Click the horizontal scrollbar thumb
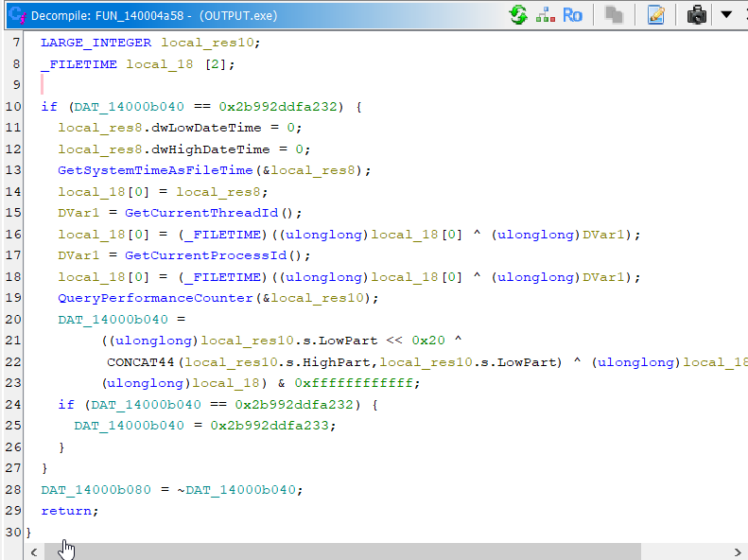Viewport: 748px width, 560px height. [x=340, y=551]
